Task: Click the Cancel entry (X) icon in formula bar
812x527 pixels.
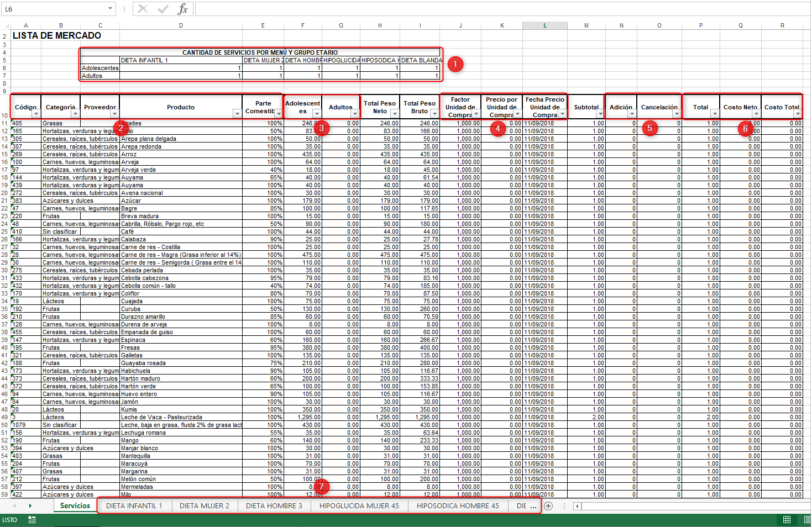Action: 143,9
